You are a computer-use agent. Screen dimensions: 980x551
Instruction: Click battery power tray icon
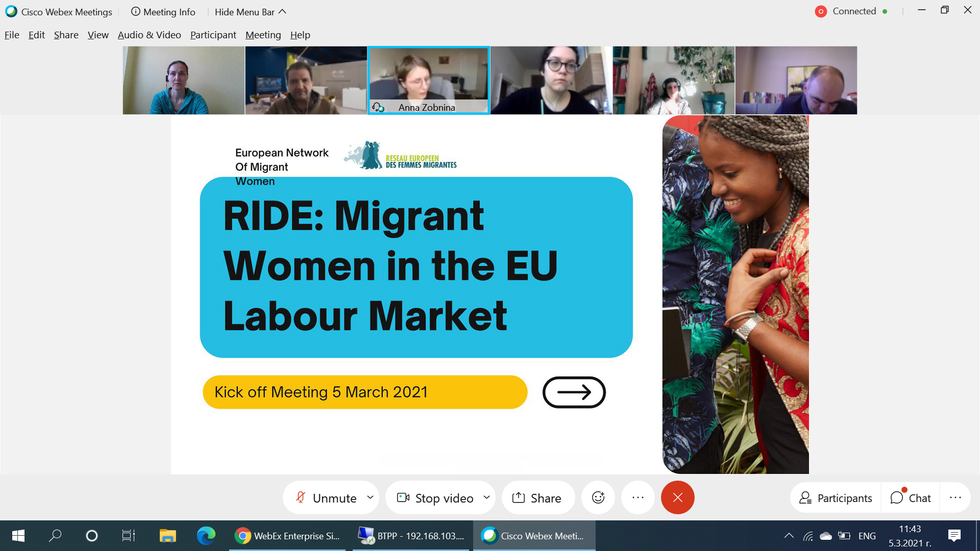844,536
